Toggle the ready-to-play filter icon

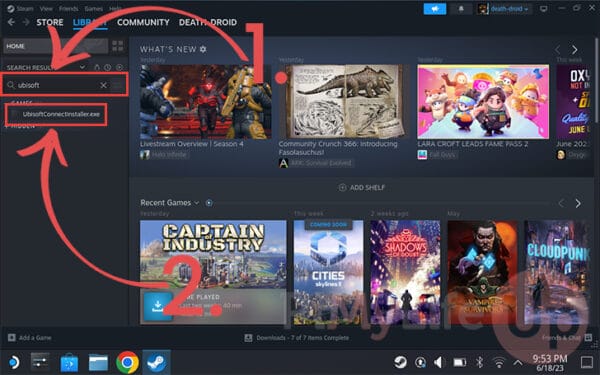[119, 67]
